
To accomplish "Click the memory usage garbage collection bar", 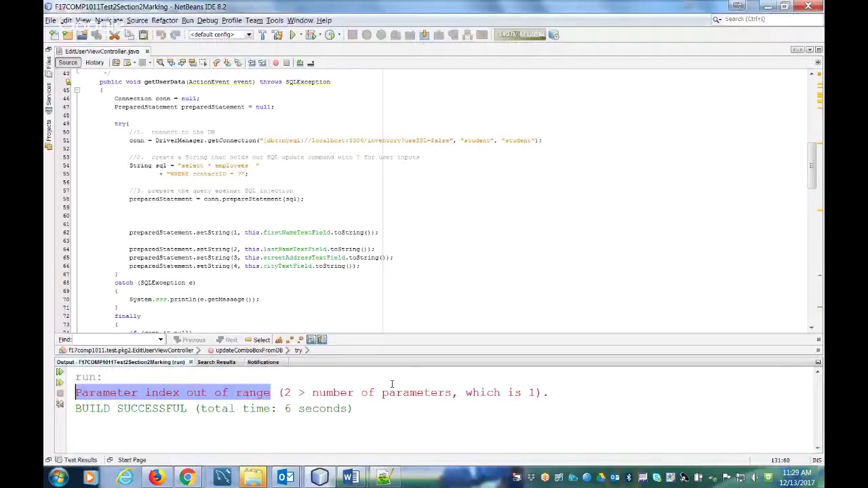I will [521, 35].
